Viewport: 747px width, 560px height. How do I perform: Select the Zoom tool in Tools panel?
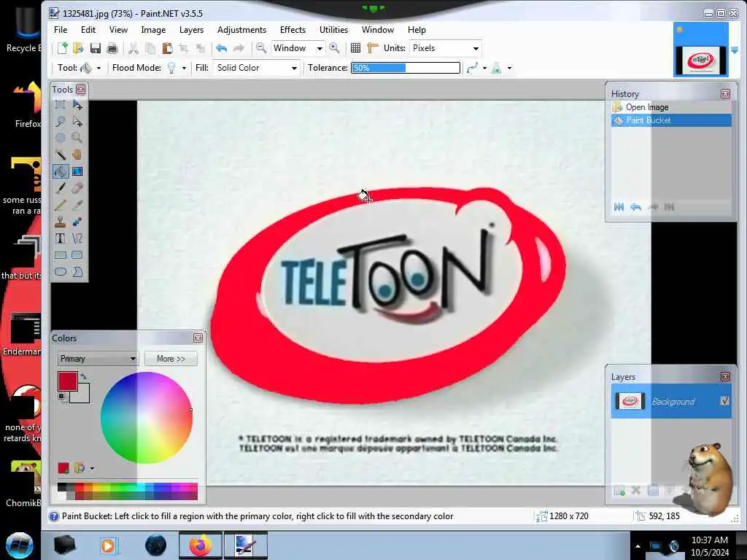(77, 138)
